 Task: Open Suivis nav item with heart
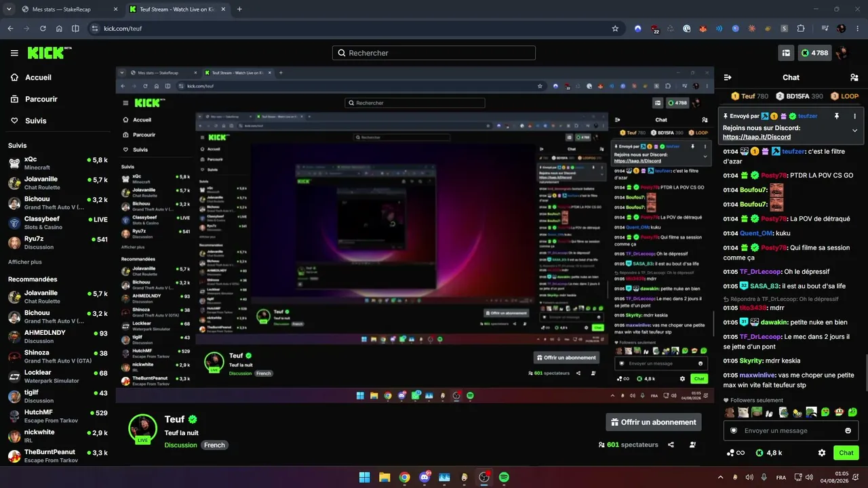(28, 121)
